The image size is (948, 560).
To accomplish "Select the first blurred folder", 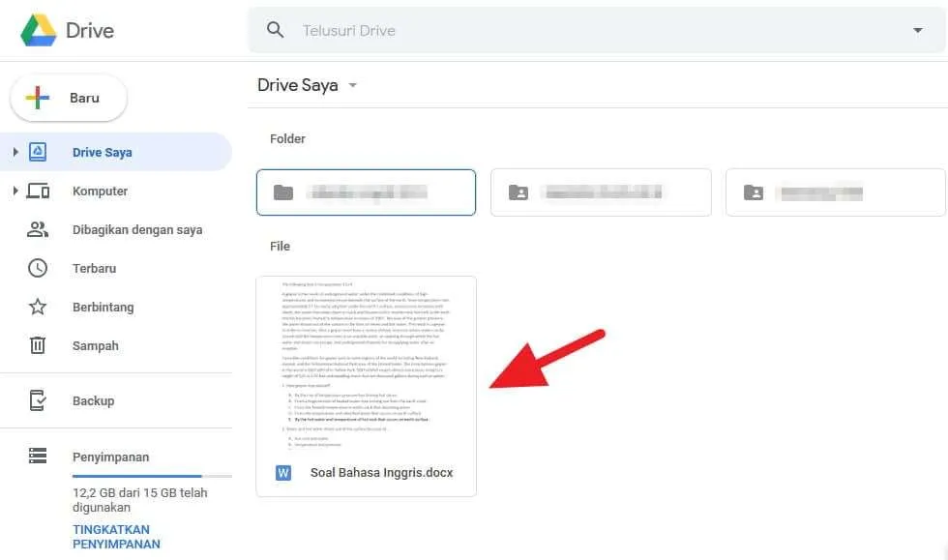I will point(366,192).
